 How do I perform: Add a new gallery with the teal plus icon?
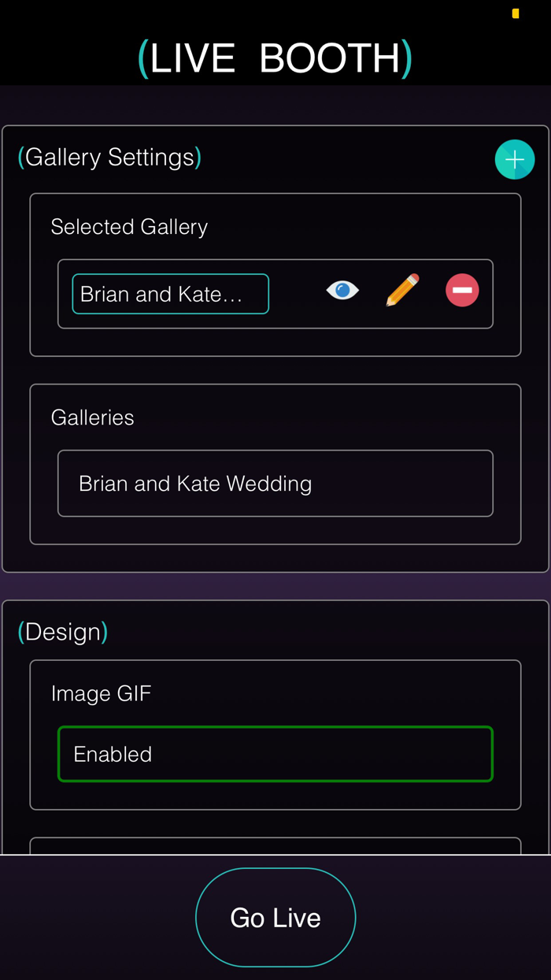pos(515,159)
